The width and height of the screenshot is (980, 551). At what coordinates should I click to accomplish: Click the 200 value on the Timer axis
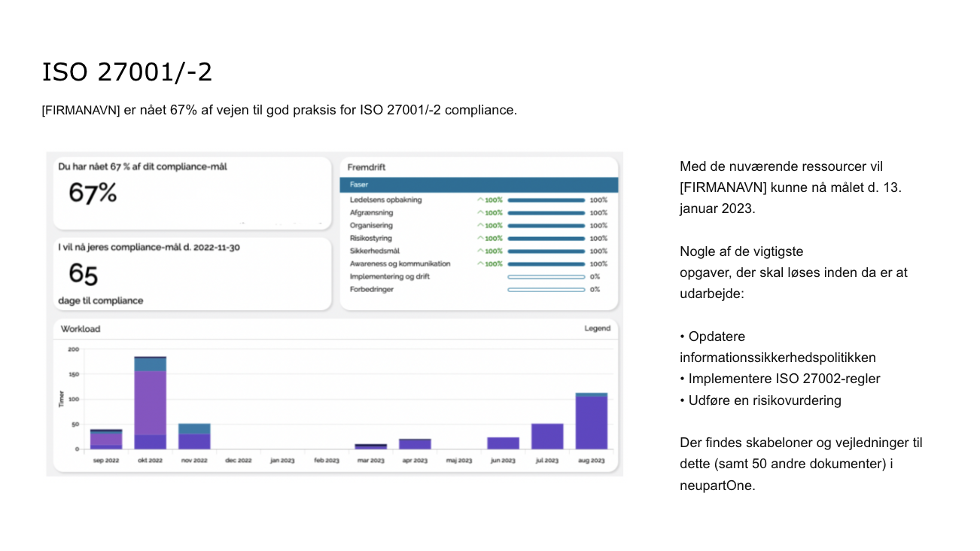(74, 349)
